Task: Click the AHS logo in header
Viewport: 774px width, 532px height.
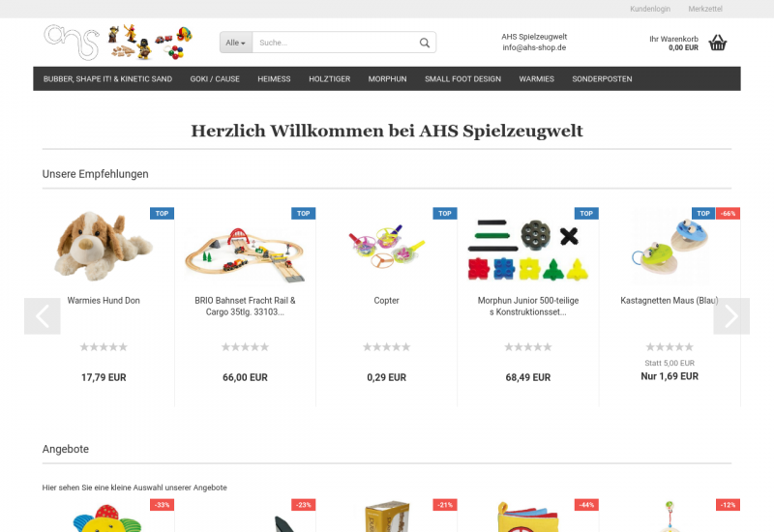Action: tap(118, 43)
